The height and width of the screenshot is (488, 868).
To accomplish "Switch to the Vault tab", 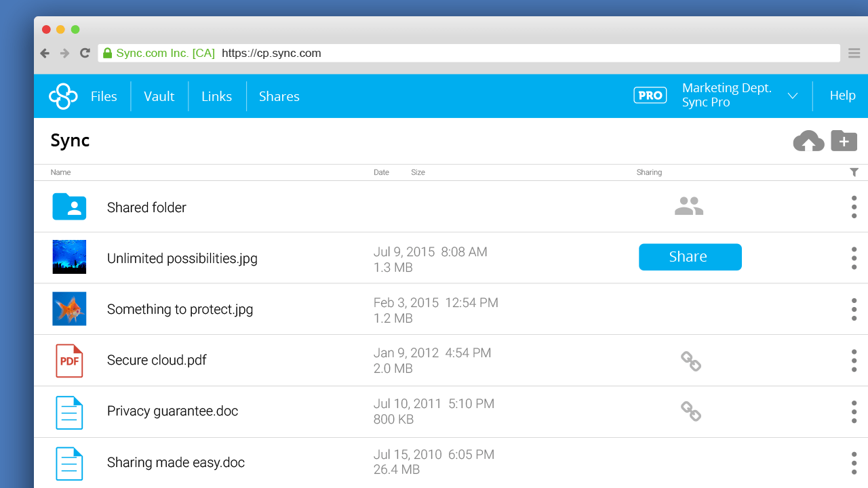I will click(x=159, y=96).
